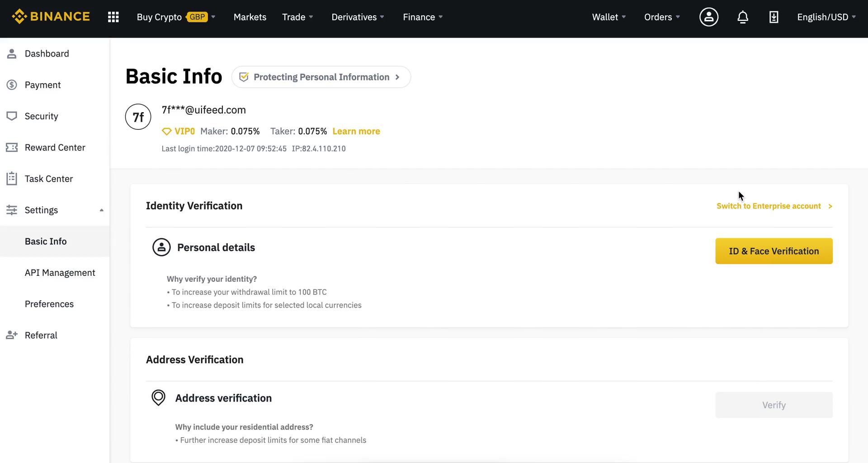Select Basic Info submenu item
The height and width of the screenshot is (463, 868).
(55, 241)
